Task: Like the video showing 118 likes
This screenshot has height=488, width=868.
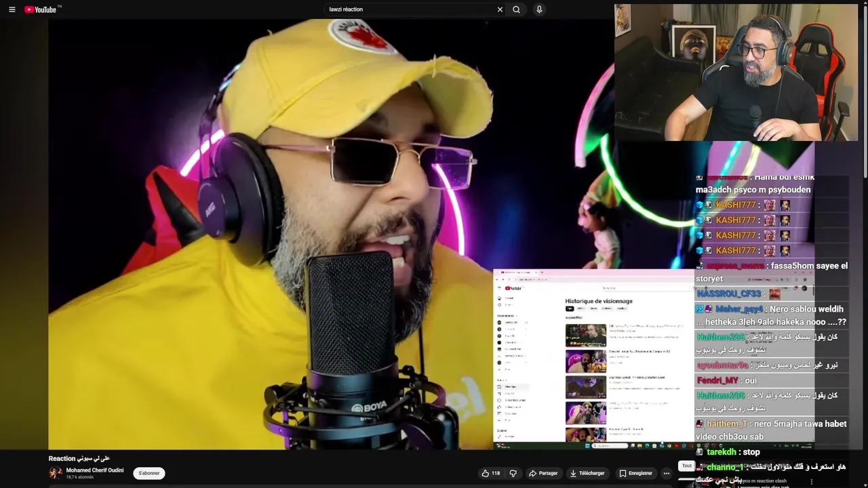Action: click(x=490, y=473)
